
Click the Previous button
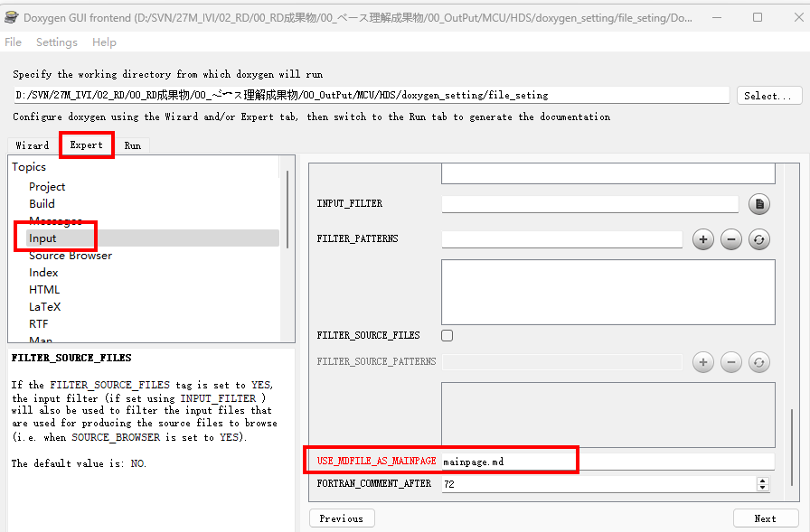tap(342, 518)
